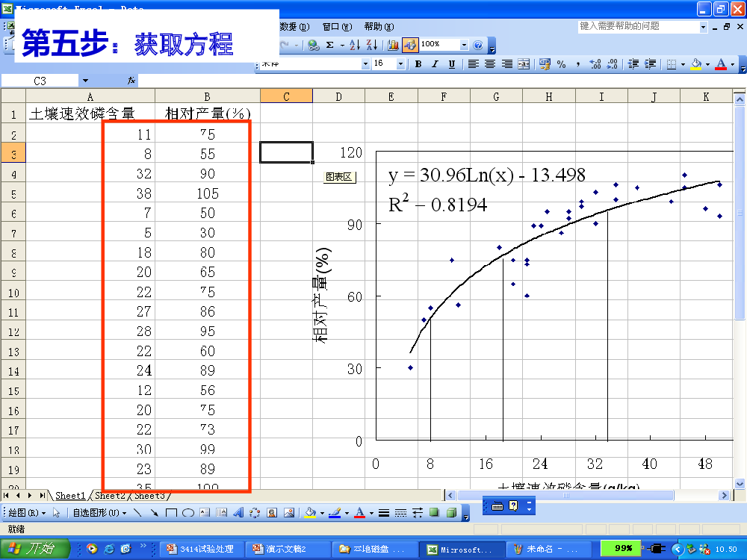Open fill color palette dropdown arrow
747x560 pixels.
(x=707, y=63)
